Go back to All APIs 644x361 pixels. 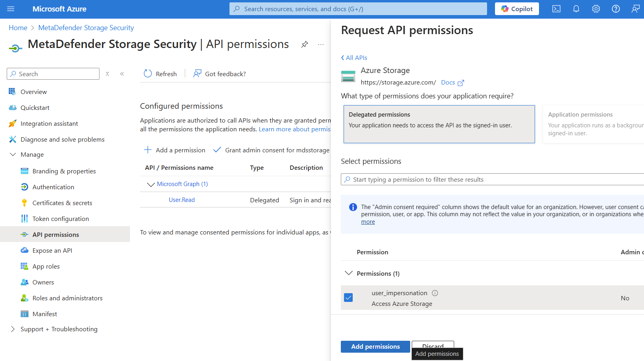click(354, 58)
